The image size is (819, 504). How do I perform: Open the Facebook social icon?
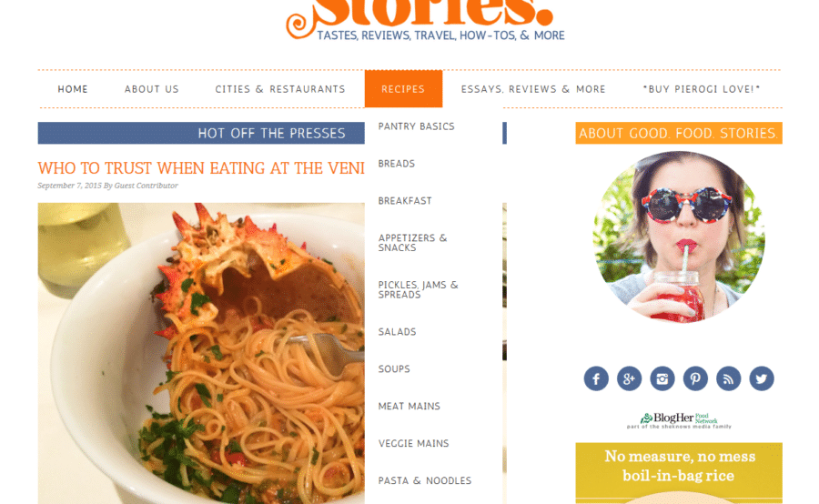pos(596,378)
